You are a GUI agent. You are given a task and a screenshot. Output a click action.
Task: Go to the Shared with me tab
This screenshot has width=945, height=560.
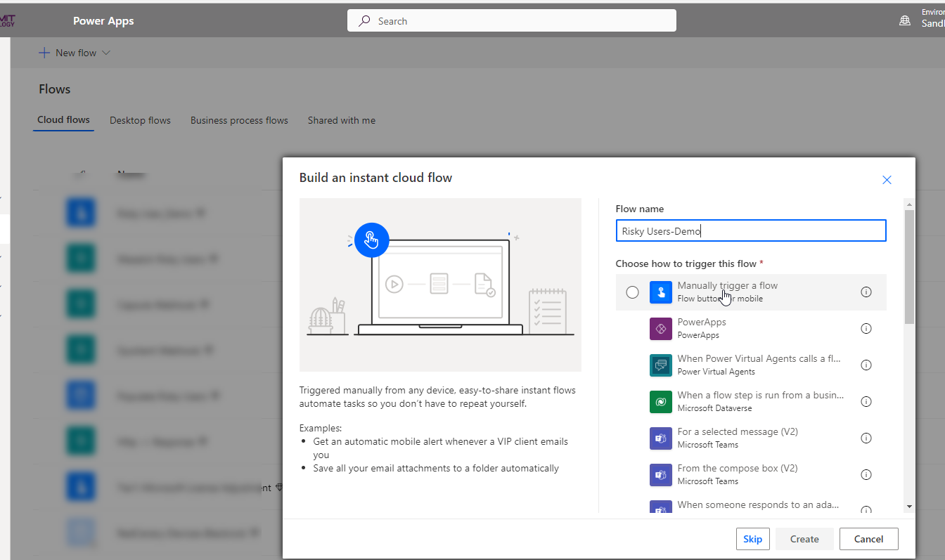(x=341, y=120)
